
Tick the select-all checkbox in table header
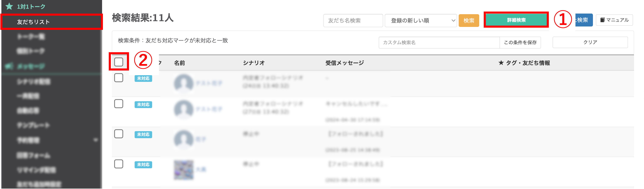(119, 62)
